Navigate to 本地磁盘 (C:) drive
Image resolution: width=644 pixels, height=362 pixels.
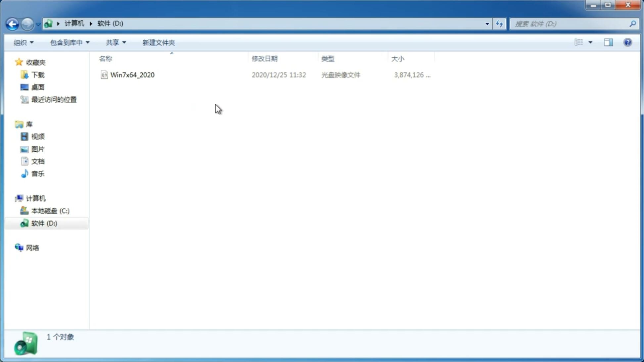(50, 211)
